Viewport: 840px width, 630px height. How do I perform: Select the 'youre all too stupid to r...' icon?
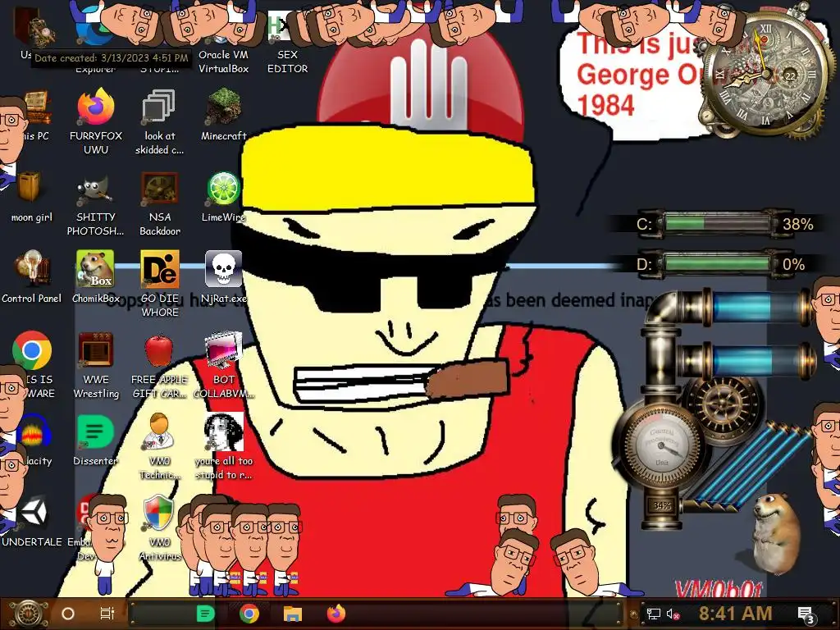pos(223,447)
